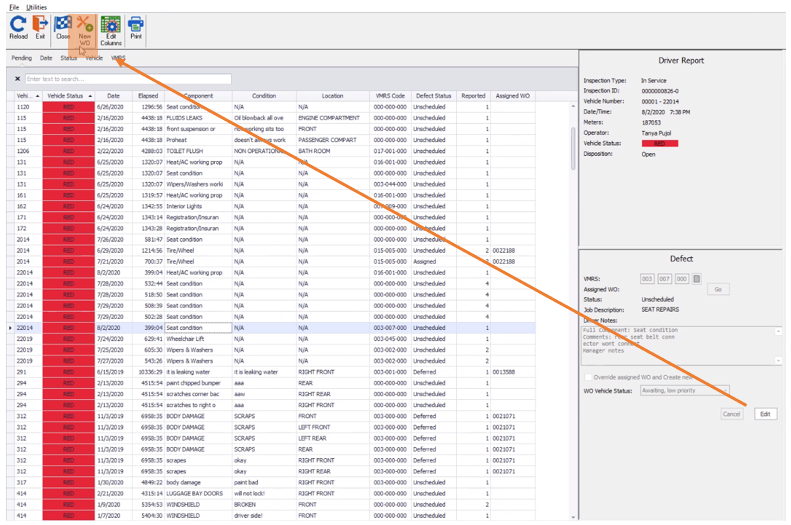The height and width of the screenshot is (525, 791).
Task: Click the Reload toolbar icon
Action: point(18,27)
